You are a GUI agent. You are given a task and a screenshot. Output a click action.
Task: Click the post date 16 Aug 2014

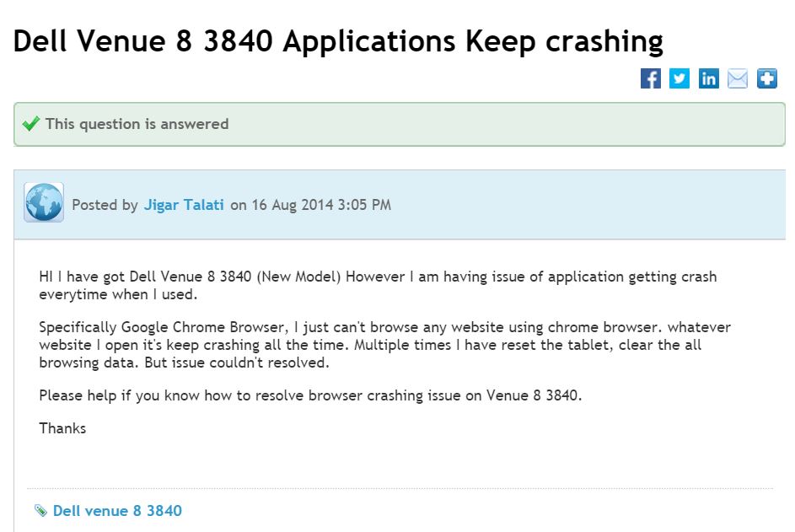point(293,205)
